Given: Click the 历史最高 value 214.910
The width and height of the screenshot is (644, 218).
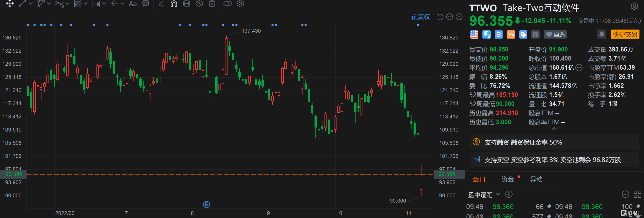Looking at the screenshot, I should 507,113.
